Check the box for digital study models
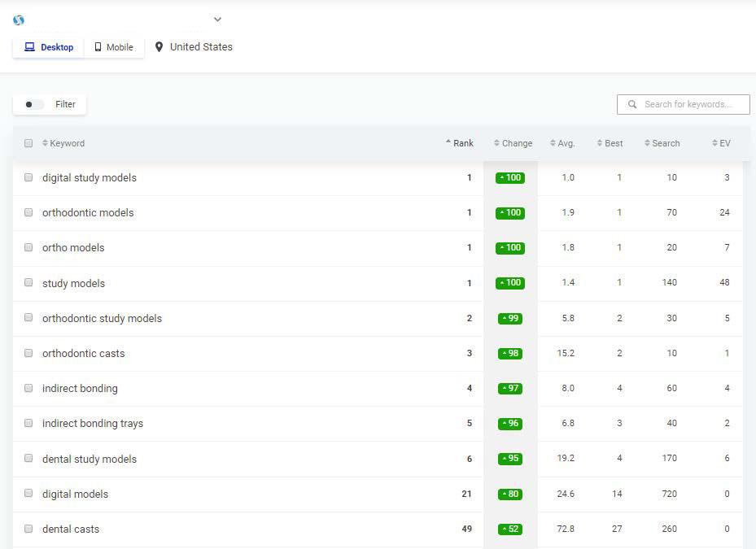This screenshot has height=549, width=756. (x=28, y=177)
